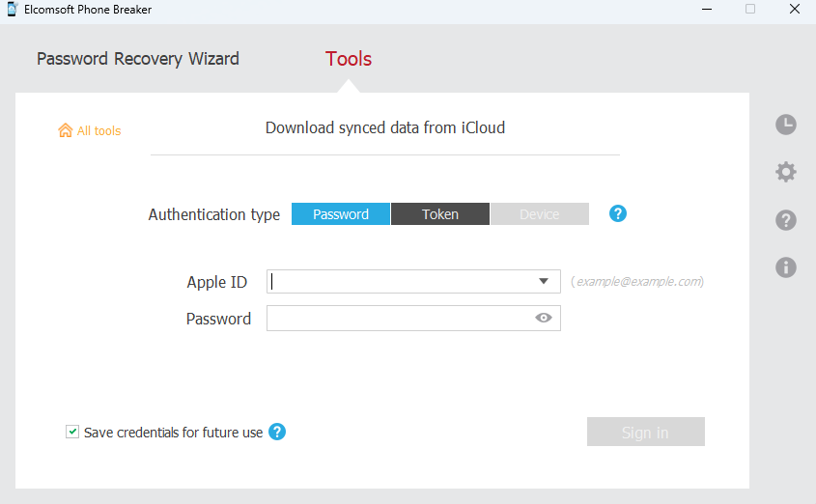Minimize the Elcomsoft Phone Breaker window
Image resolution: width=816 pixels, height=504 pixels.
click(x=707, y=10)
